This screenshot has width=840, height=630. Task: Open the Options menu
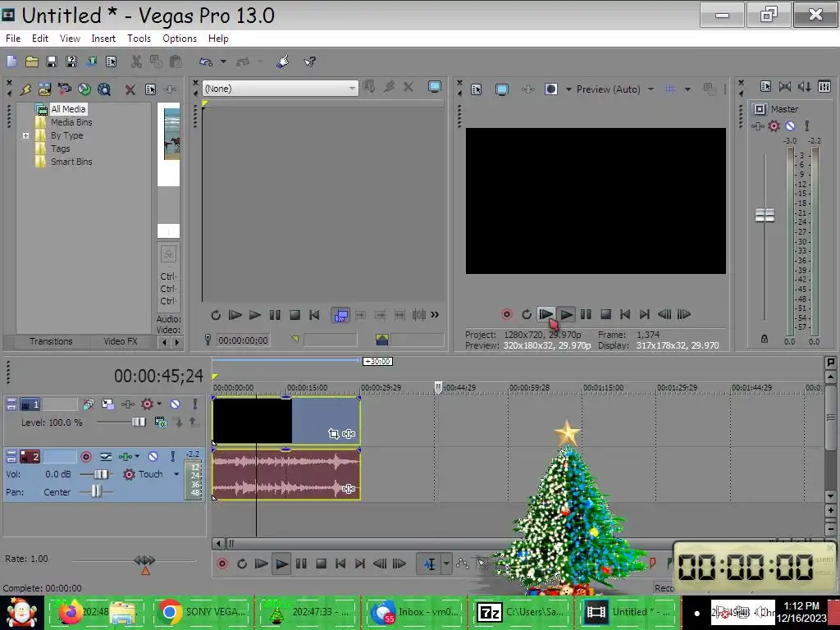(180, 39)
